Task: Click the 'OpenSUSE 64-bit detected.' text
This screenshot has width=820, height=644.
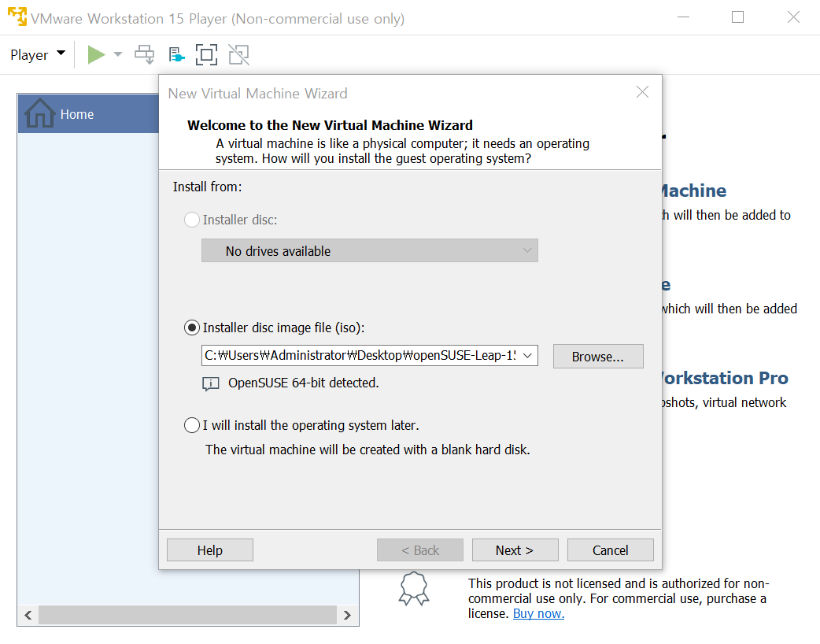Action: coord(303,383)
